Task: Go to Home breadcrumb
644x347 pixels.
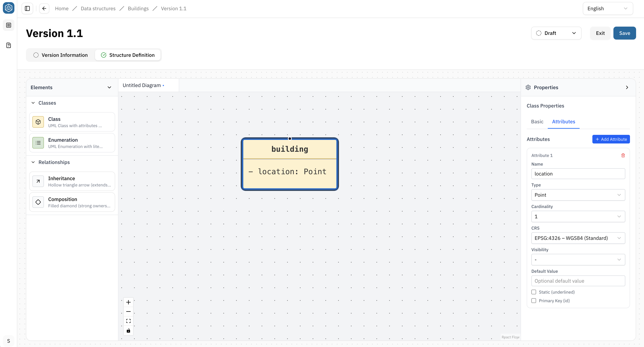Action: (x=62, y=8)
